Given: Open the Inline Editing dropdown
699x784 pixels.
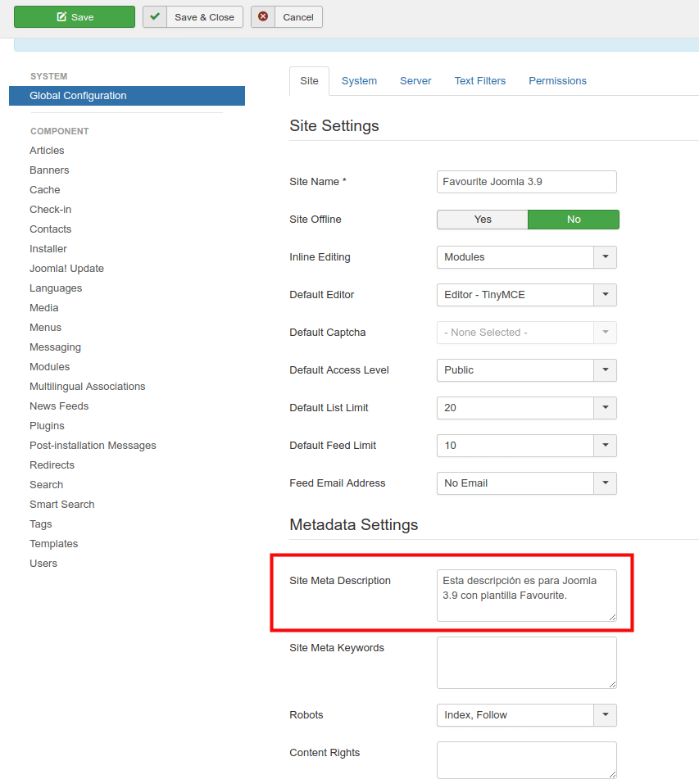Looking at the screenshot, I should pos(526,257).
